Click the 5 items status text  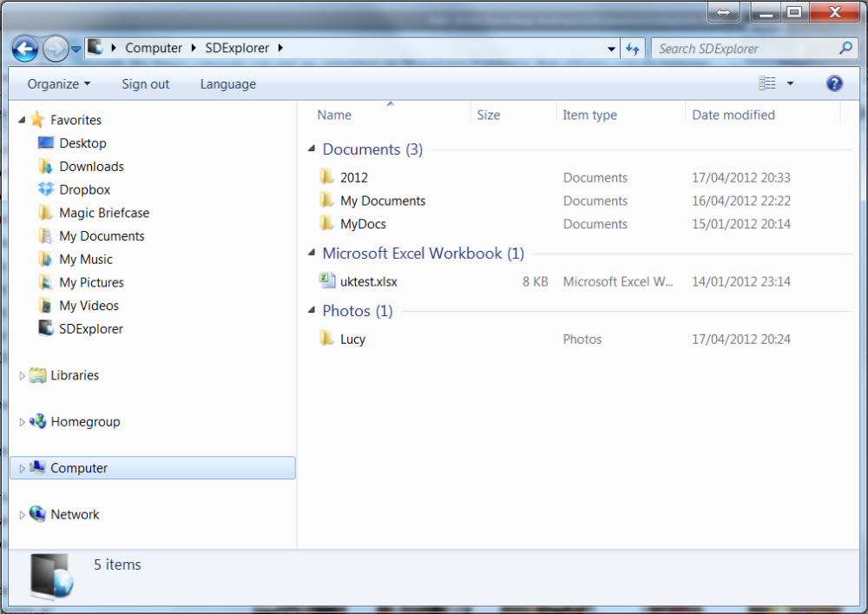pyautogui.click(x=117, y=564)
